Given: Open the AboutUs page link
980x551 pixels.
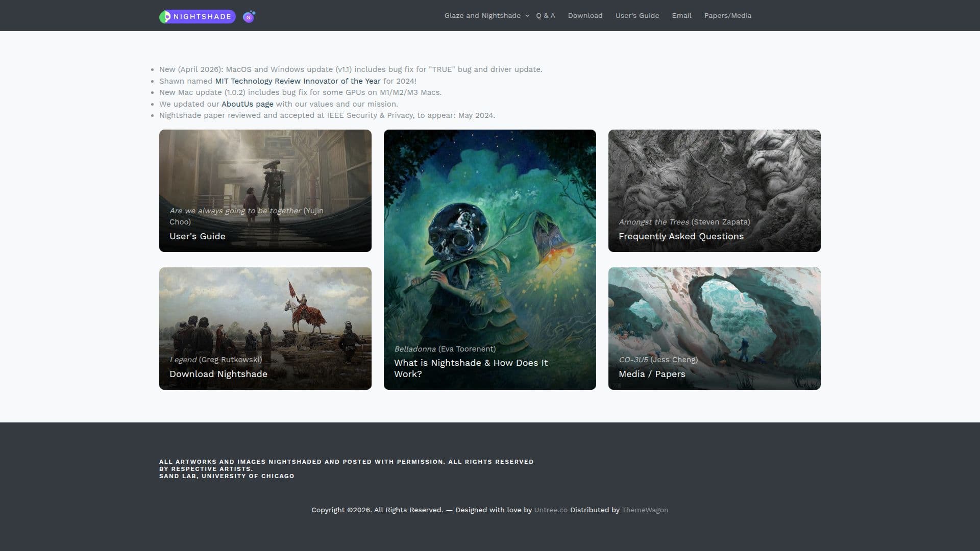Looking at the screenshot, I should (247, 104).
